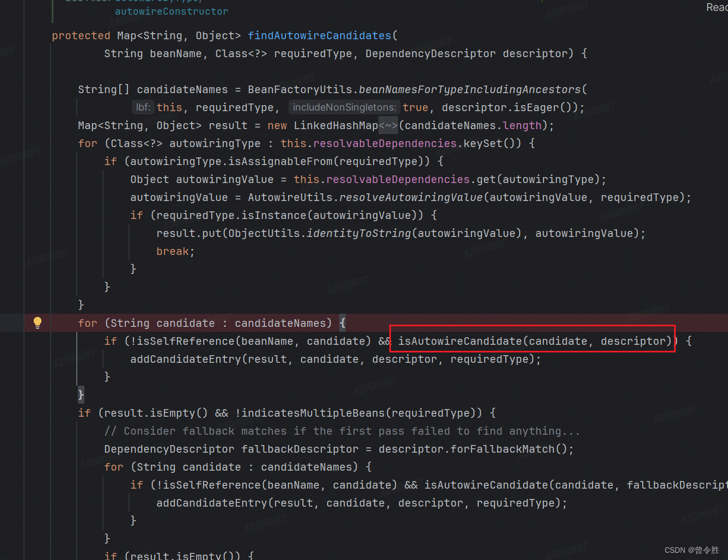Click the DependencyDescriptor descriptor parameter
728x560 pixels.
click(x=467, y=53)
